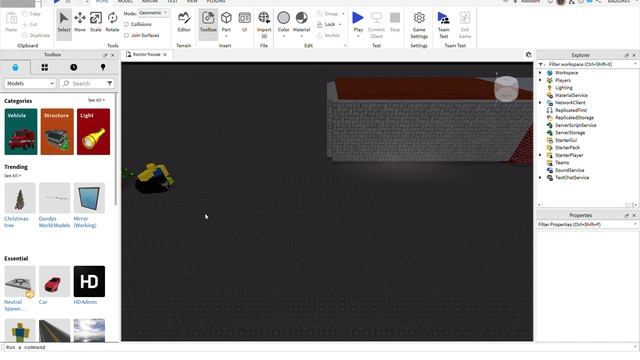Click the Filter workspace field

coord(588,64)
